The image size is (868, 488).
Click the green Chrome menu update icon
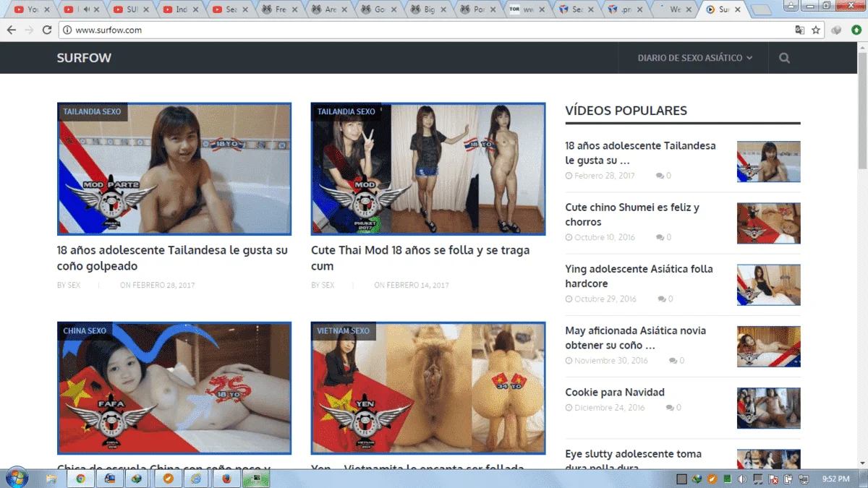tap(856, 30)
